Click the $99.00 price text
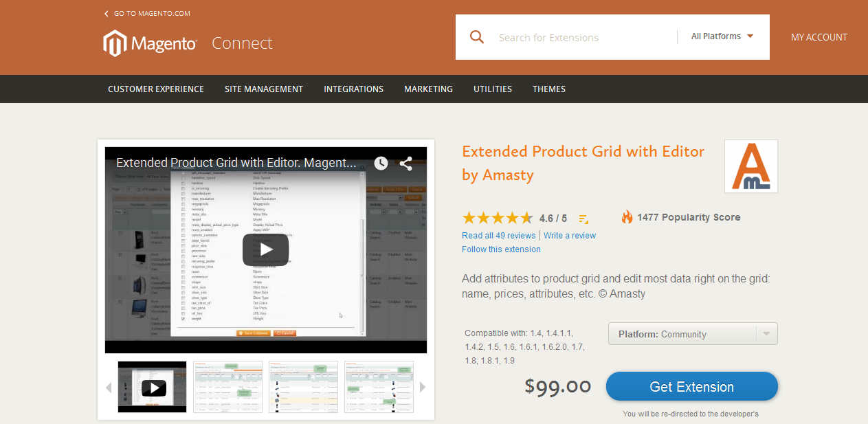868x424 pixels. click(x=558, y=386)
